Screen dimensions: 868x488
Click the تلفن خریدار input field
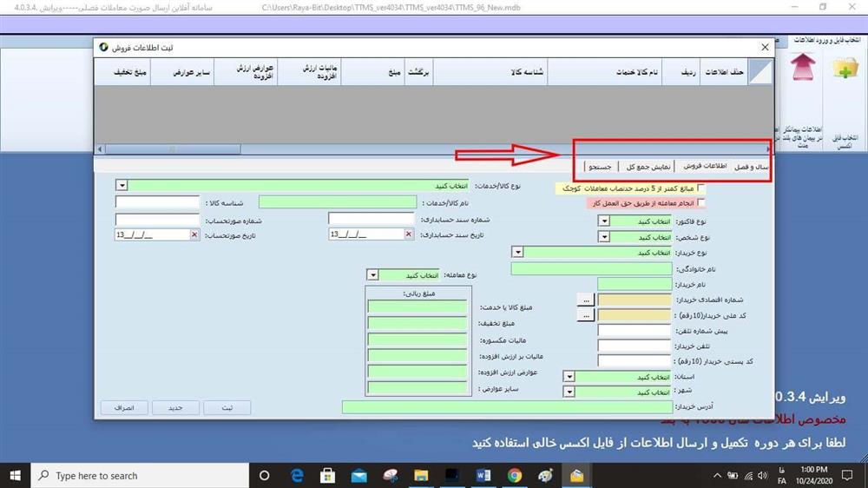coord(635,346)
